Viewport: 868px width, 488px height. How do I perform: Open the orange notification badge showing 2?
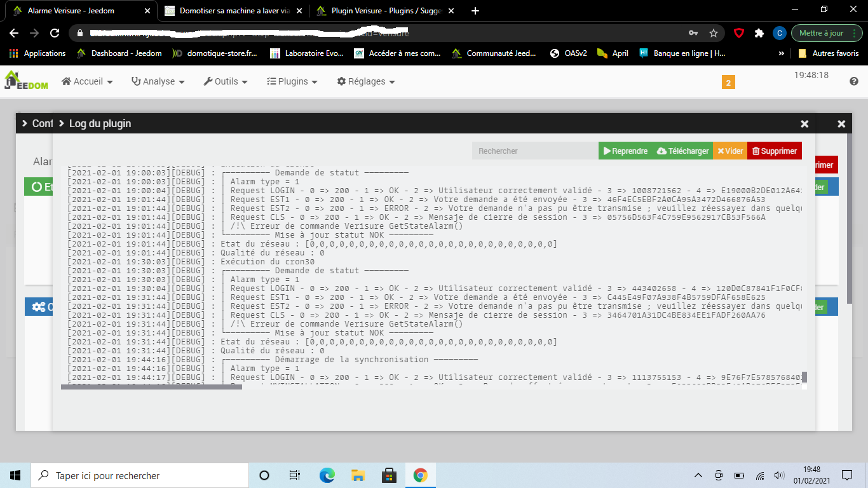728,82
